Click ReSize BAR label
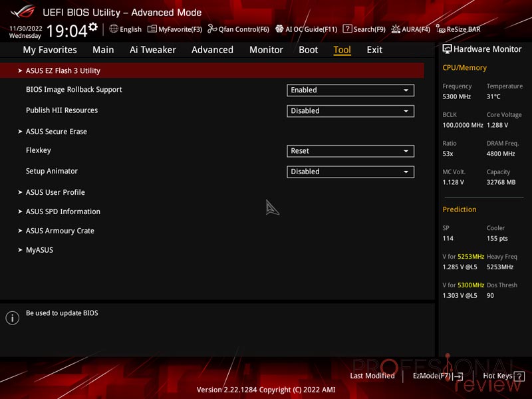This screenshot has width=532, height=399. (x=464, y=29)
